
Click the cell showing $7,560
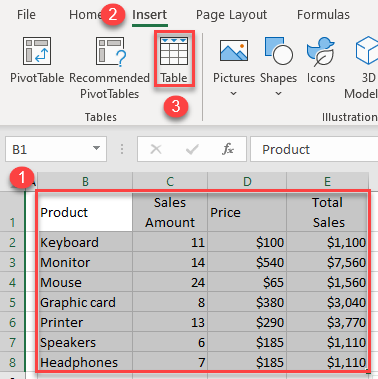pos(327,262)
